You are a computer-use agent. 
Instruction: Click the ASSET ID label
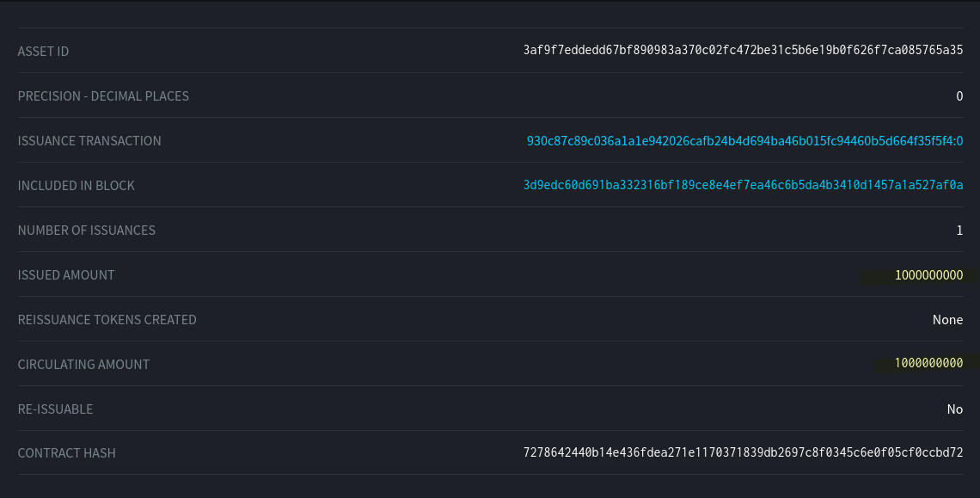(43, 52)
